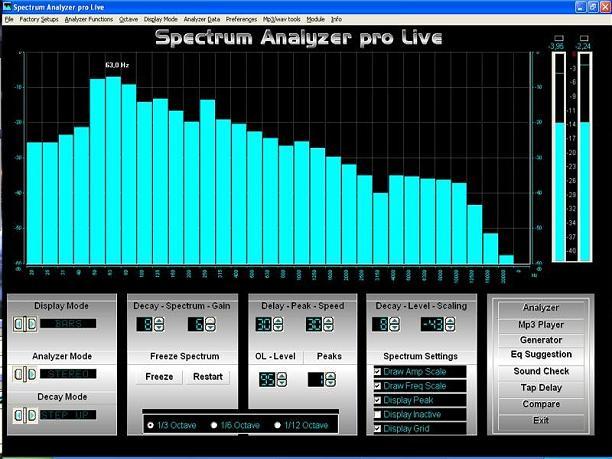Image resolution: width=612 pixels, height=459 pixels.
Task: Disable the Display Grid checkbox
Action: coord(377,428)
